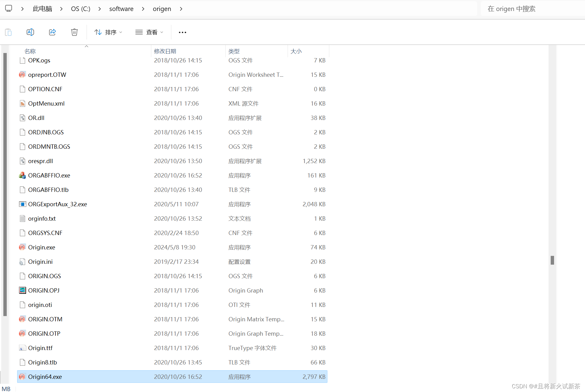
Task: Click the 配置设置 type cell
Action: pyautogui.click(x=240, y=262)
